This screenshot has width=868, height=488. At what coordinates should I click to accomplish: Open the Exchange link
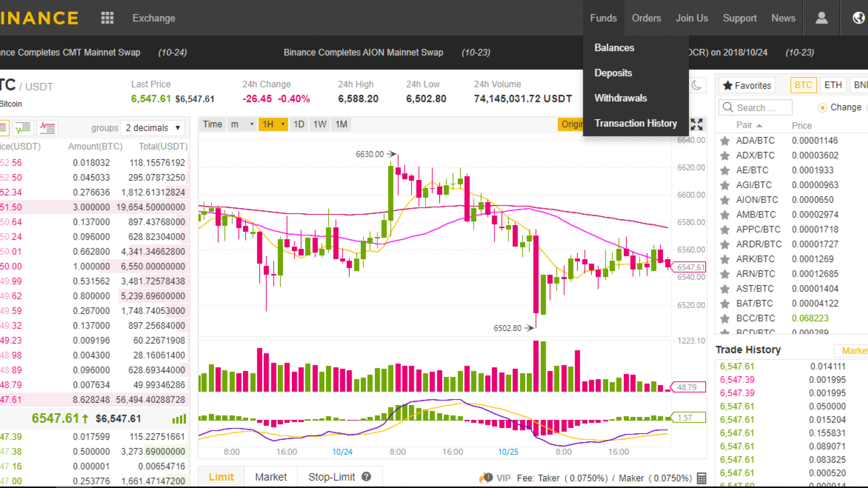(154, 18)
